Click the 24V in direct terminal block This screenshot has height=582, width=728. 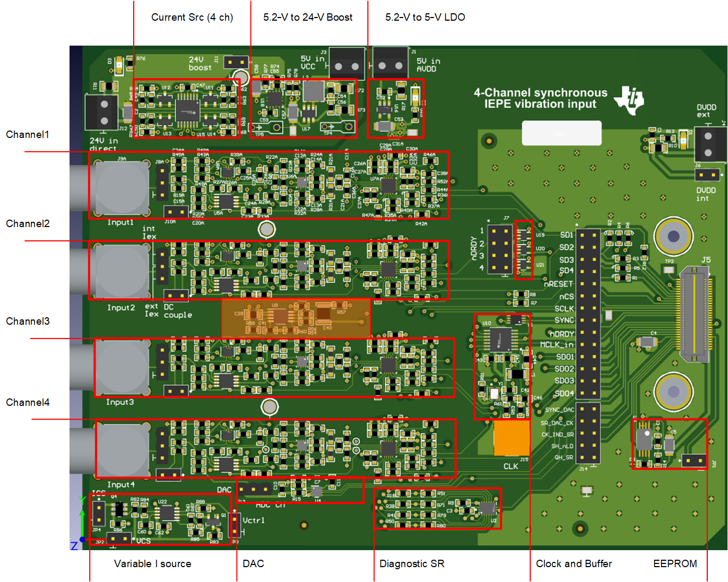click(102, 112)
